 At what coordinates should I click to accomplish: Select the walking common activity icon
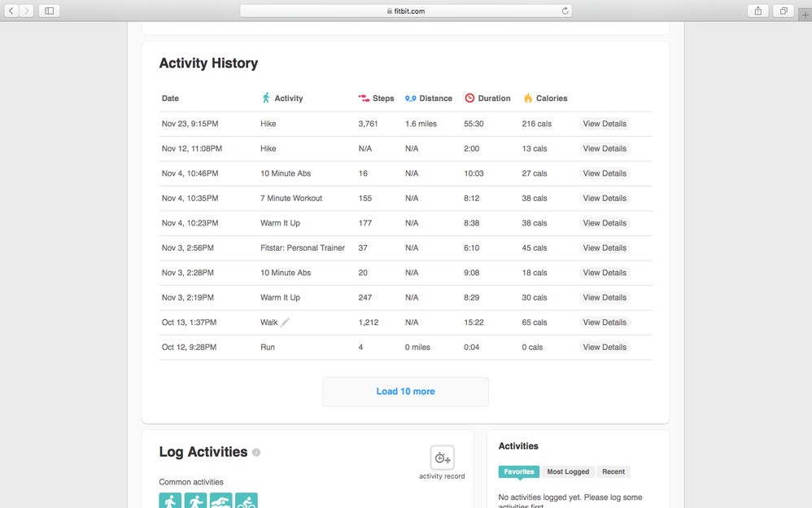[170, 501]
